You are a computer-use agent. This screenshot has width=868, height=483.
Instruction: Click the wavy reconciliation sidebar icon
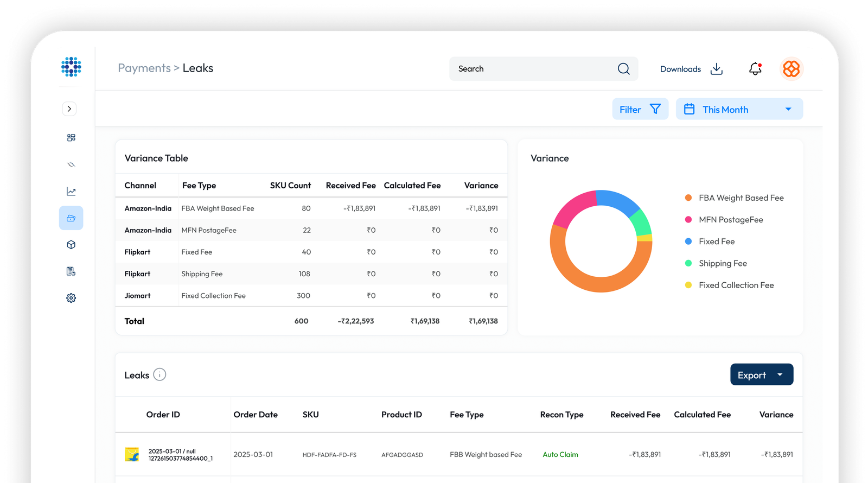tap(71, 164)
